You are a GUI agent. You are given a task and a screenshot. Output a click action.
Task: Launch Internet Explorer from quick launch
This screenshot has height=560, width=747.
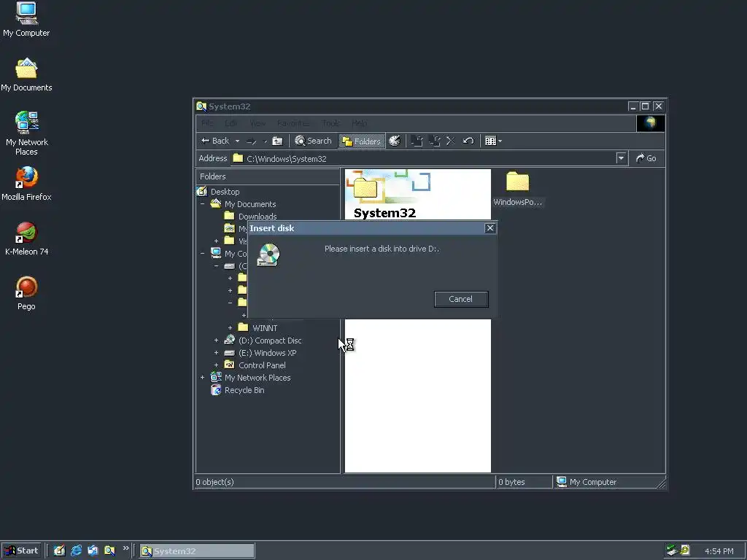click(76, 551)
